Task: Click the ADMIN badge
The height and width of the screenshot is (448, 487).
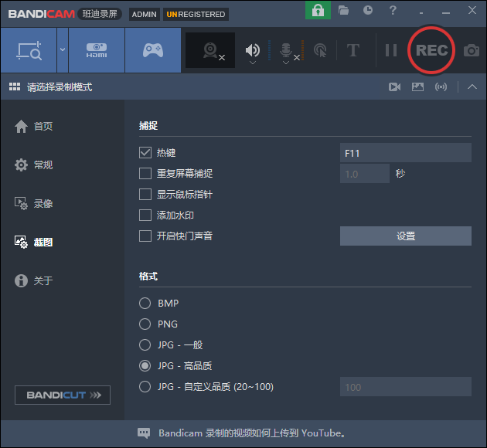Action: 144,14
